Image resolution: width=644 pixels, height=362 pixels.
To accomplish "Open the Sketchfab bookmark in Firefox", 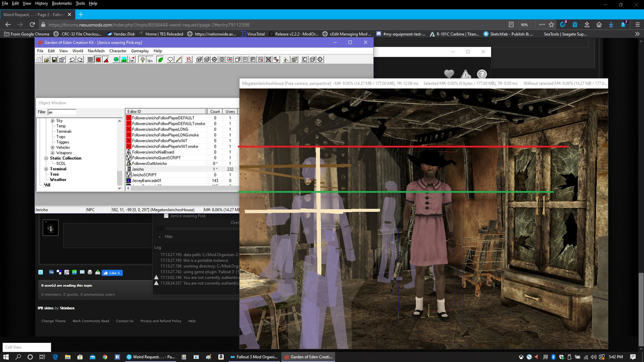I will [508, 34].
